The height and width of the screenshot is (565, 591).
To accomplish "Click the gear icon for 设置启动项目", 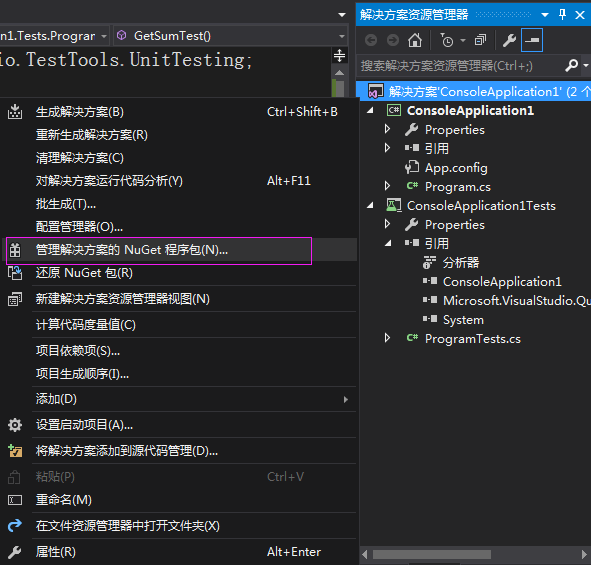I will tap(15, 425).
